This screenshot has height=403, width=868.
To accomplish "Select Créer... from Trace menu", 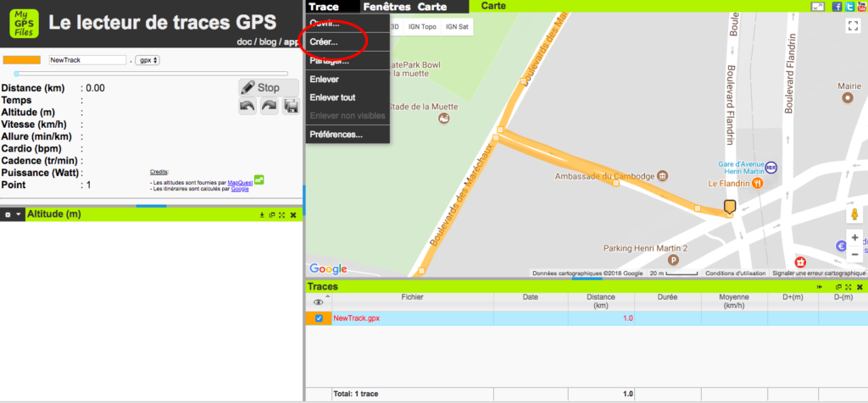I will coord(348,41).
